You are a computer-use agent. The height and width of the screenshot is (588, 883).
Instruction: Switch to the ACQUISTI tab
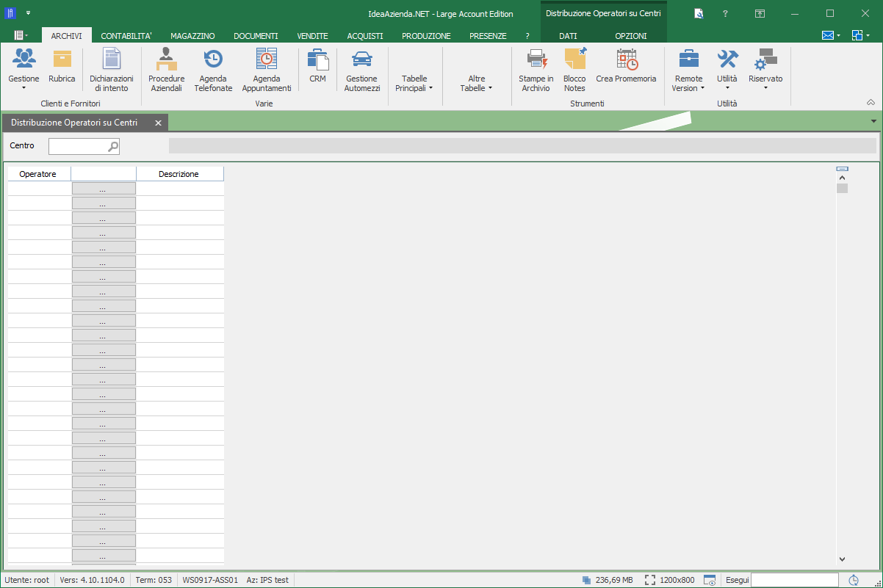pyautogui.click(x=365, y=35)
